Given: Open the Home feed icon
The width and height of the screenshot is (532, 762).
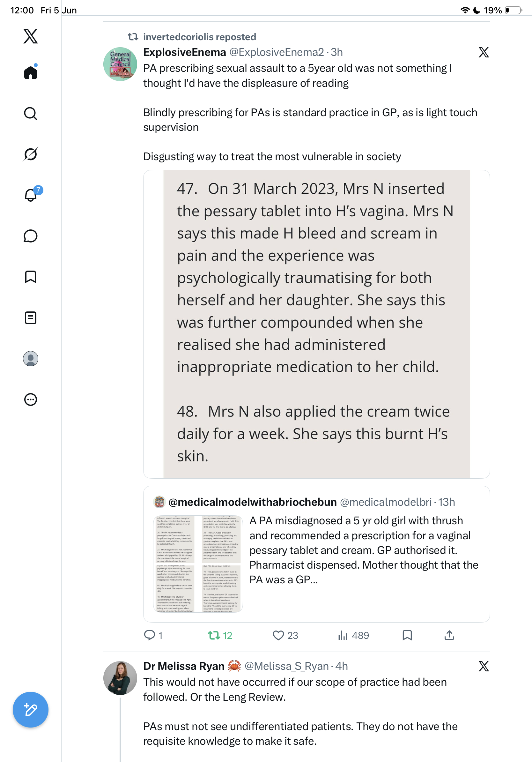Looking at the screenshot, I should (x=31, y=72).
